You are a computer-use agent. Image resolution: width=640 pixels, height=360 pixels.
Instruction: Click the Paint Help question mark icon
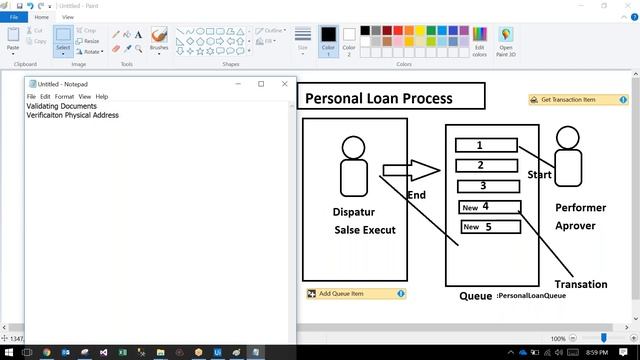point(634,17)
